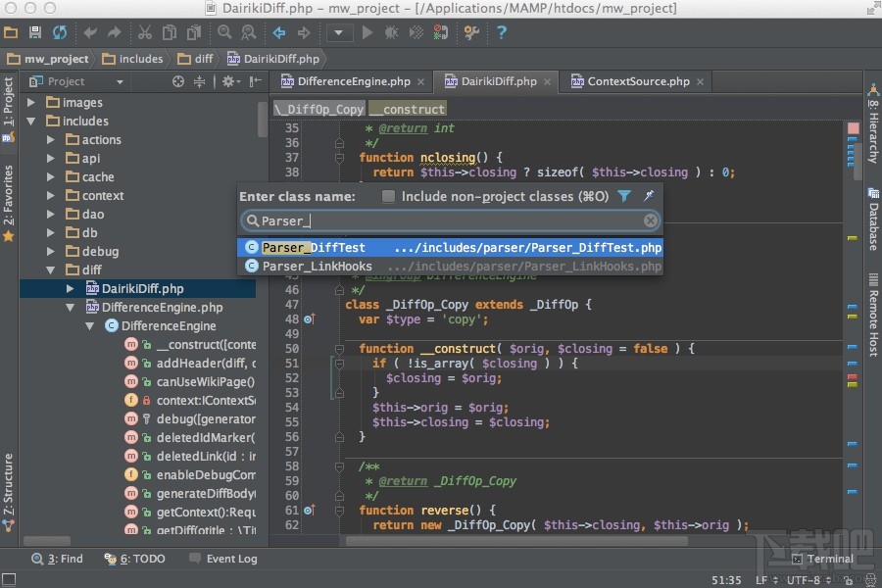Viewport: 882px width, 588px height.
Task: Switch to the ContextSource.php tab
Action: pyautogui.click(x=637, y=81)
